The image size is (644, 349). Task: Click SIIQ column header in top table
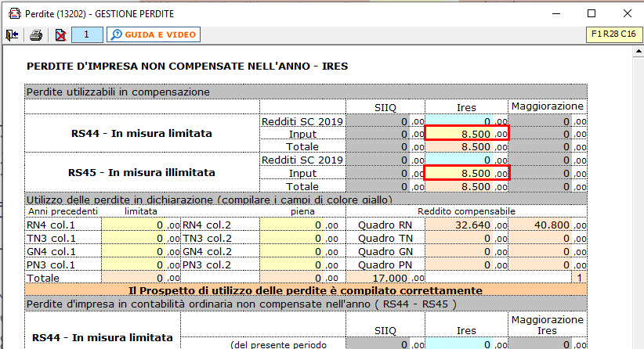(385, 107)
